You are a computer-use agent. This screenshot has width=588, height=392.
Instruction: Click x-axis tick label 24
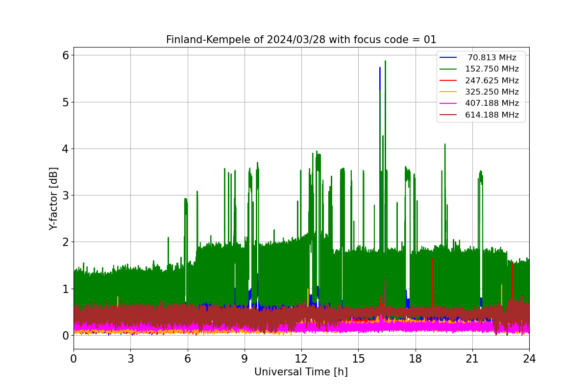tap(529, 359)
